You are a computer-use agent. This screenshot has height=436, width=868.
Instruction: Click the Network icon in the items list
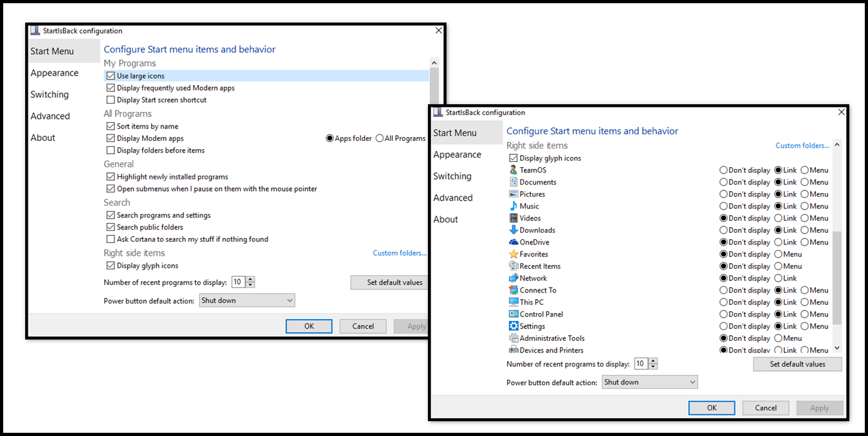pyautogui.click(x=513, y=278)
